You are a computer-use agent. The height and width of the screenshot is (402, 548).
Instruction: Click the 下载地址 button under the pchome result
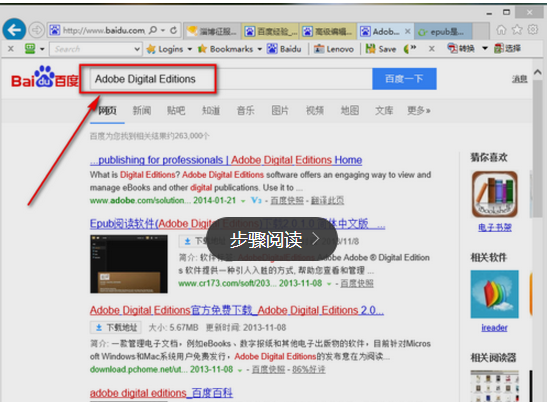tap(116, 328)
